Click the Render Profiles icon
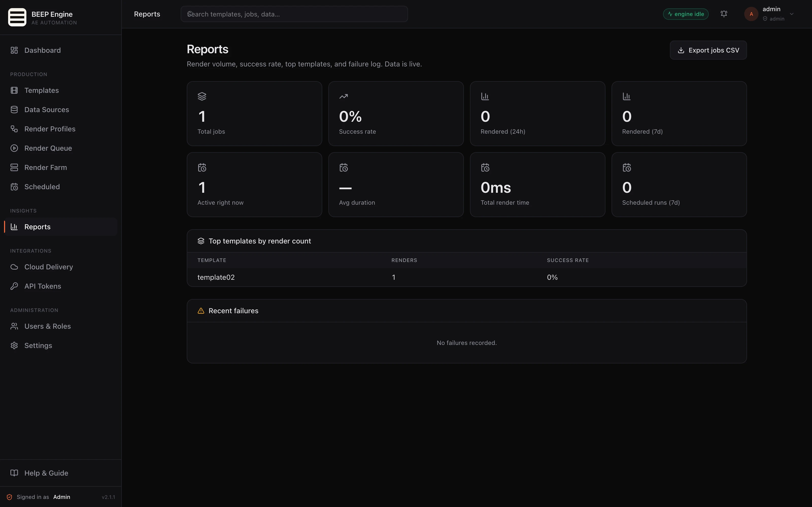This screenshot has width=812, height=507. coord(14,129)
